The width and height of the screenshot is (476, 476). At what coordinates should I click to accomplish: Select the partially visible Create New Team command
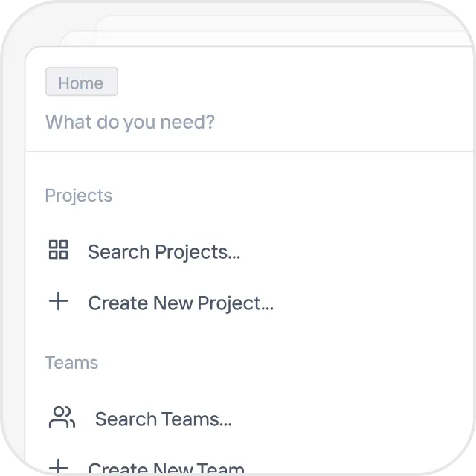(166, 469)
